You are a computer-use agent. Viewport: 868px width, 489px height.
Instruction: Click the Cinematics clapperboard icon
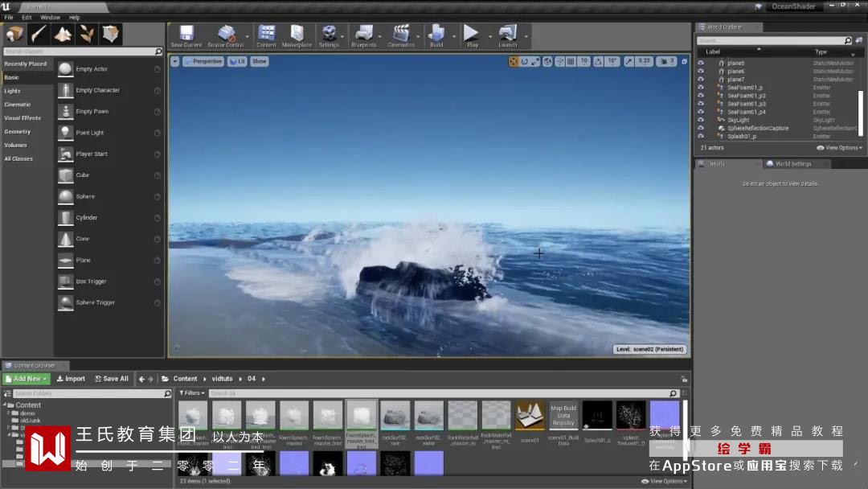(401, 35)
